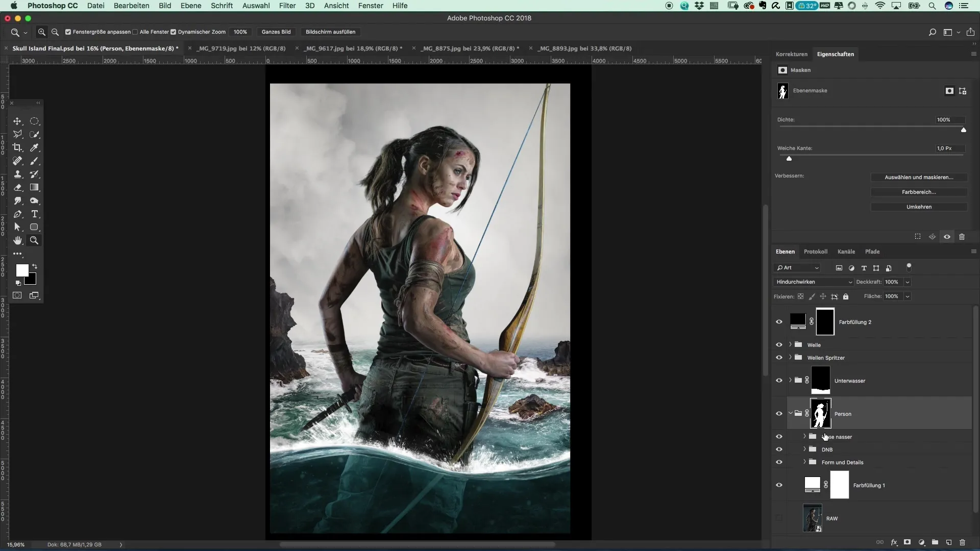Select the Quick Selection tool
The image size is (980, 551).
point(34,135)
